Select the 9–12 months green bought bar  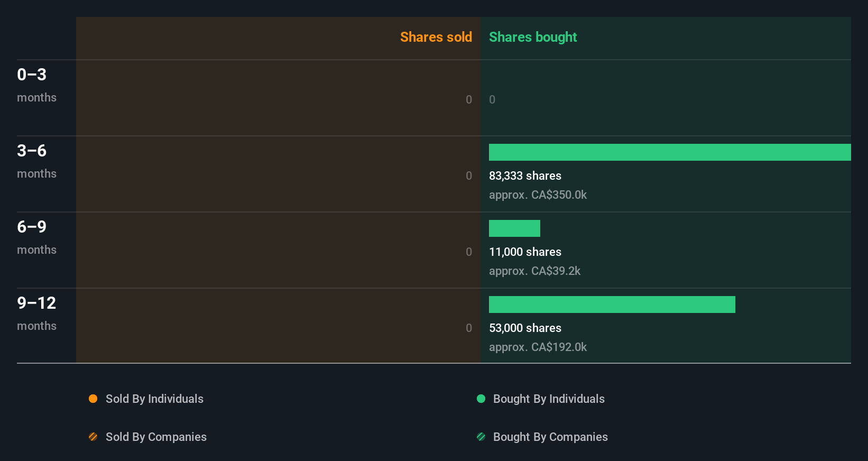point(612,305)
